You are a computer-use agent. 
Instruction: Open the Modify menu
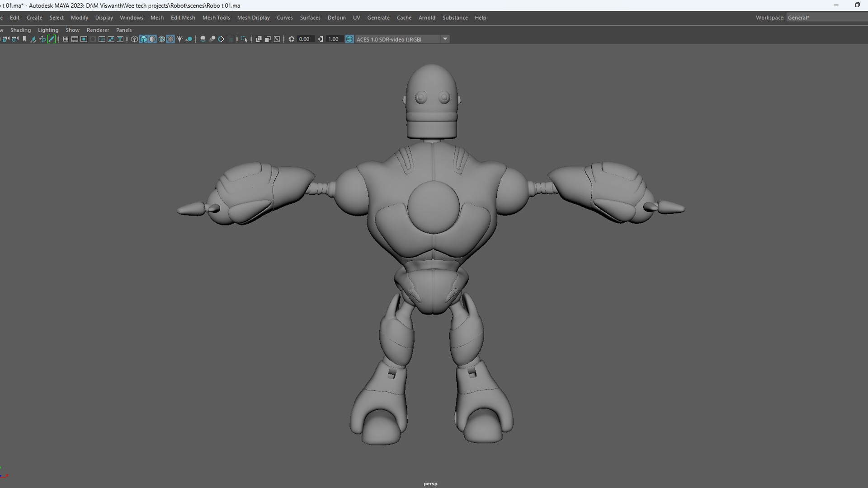[80, 18]
